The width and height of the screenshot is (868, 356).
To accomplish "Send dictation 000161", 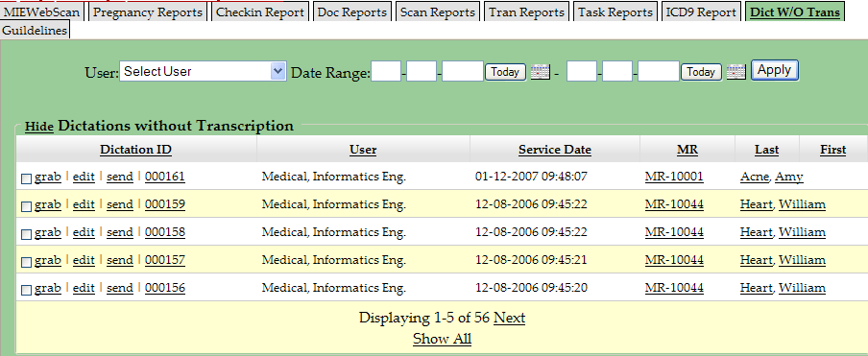I will [120, 177].
